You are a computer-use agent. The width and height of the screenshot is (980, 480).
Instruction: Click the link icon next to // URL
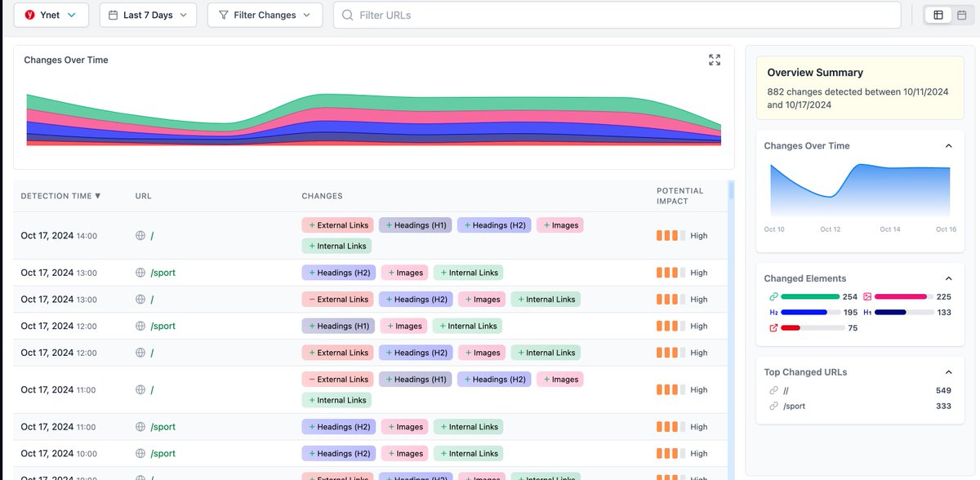coord(773,390)
